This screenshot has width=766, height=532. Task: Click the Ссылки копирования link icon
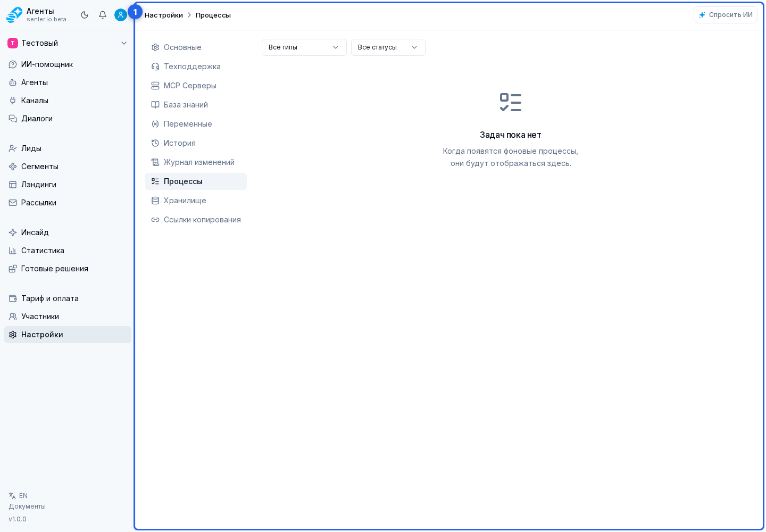coord(155,220)
